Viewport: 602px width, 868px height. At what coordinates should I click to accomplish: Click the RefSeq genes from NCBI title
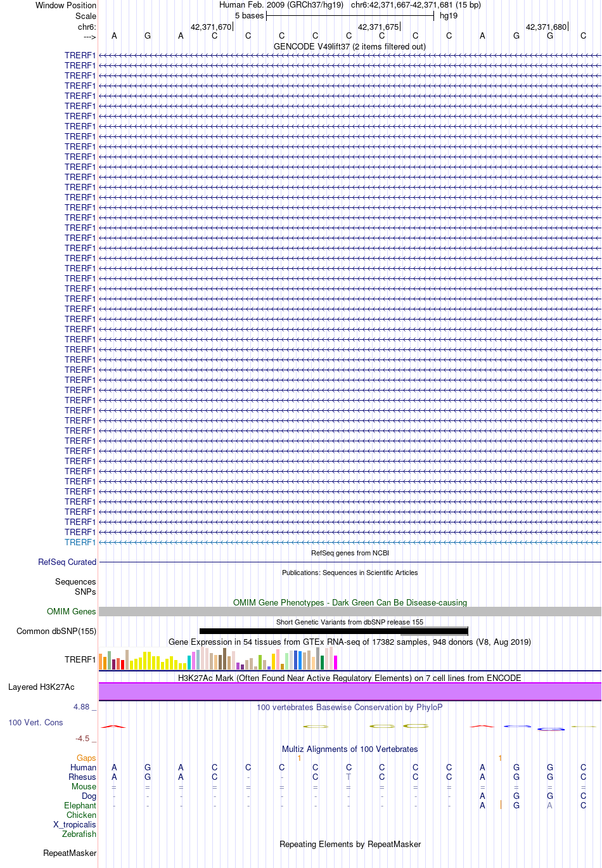(350, 553)
